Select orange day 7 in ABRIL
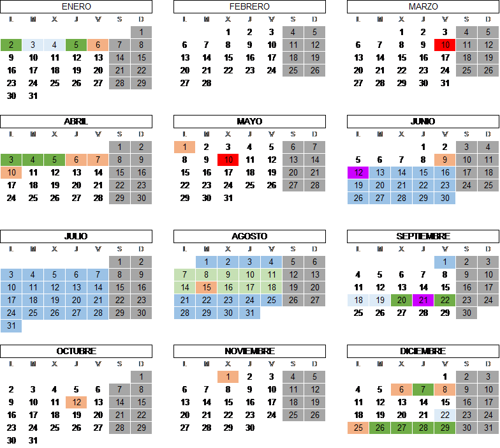 pos(98,160)
